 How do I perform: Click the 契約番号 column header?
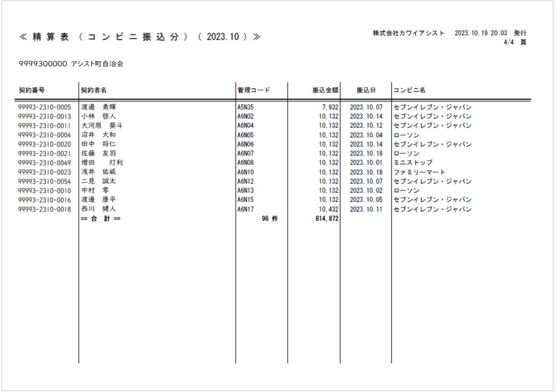(x=31, y=90)
